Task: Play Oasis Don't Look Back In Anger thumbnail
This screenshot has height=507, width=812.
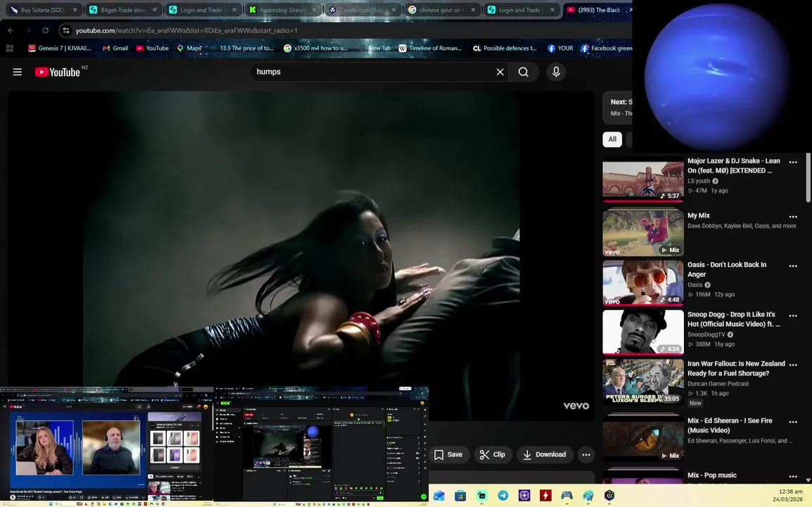Action: pyautogui.click(x=643, y=282)
